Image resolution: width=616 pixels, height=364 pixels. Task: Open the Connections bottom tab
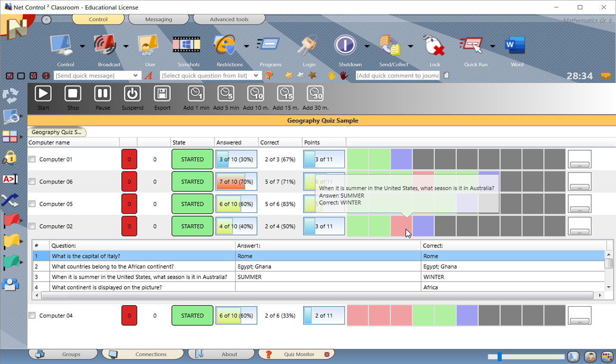(x=144, y=354)
